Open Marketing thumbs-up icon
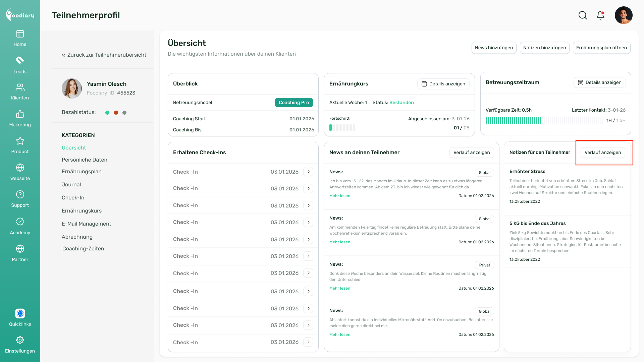644x362 pixels. pos(20,114)
